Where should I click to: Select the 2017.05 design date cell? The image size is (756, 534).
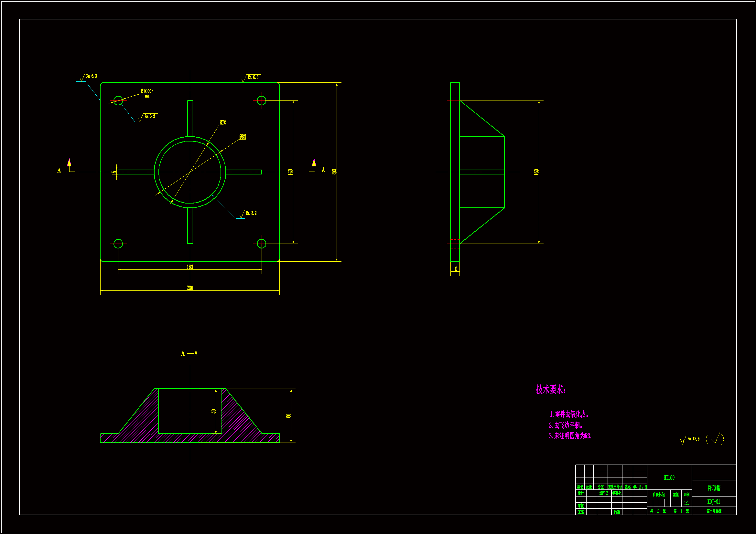click(x=604, y=493)
